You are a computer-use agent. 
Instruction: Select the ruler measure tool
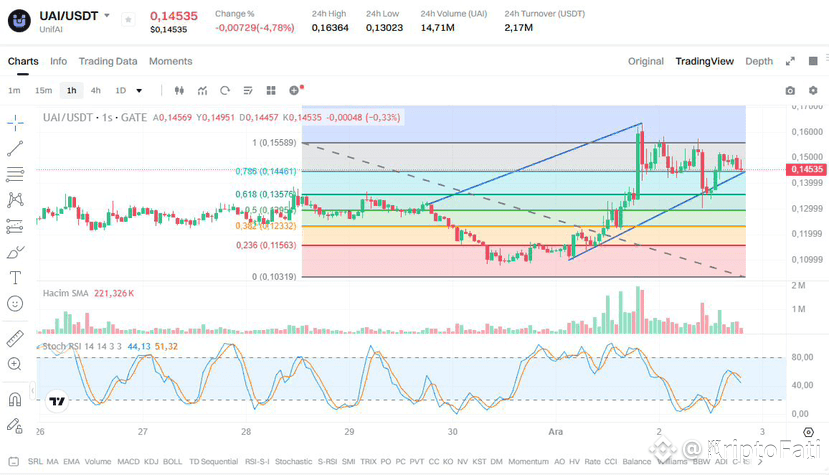pyautogui.click(x=15, y=339)
